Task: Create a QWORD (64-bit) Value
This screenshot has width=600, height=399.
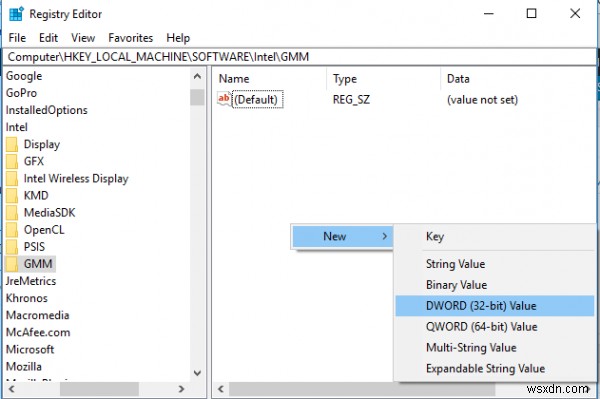Action: point(494,327)
